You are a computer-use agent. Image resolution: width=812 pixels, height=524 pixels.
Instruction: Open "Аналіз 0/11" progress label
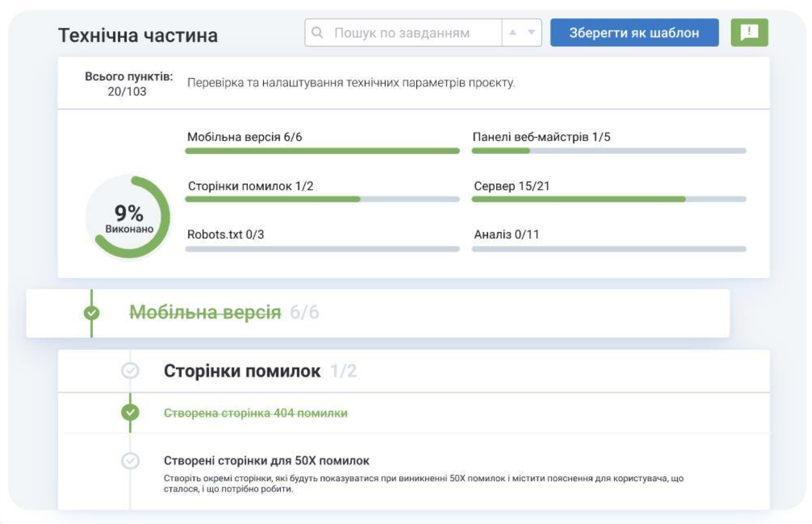click(x=507, y=234)
